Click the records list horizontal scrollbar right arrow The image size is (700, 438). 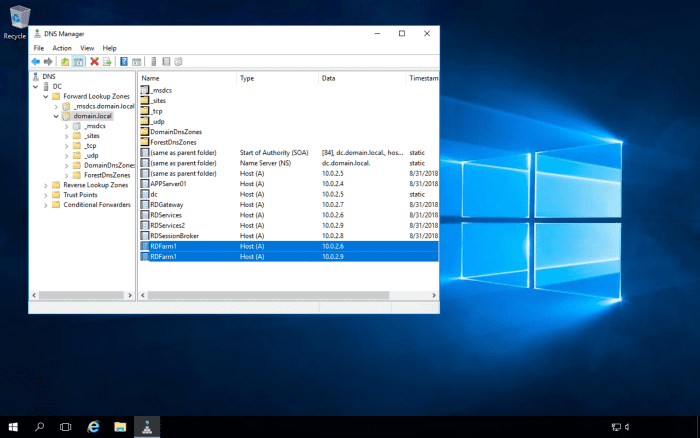click(433, 295)
